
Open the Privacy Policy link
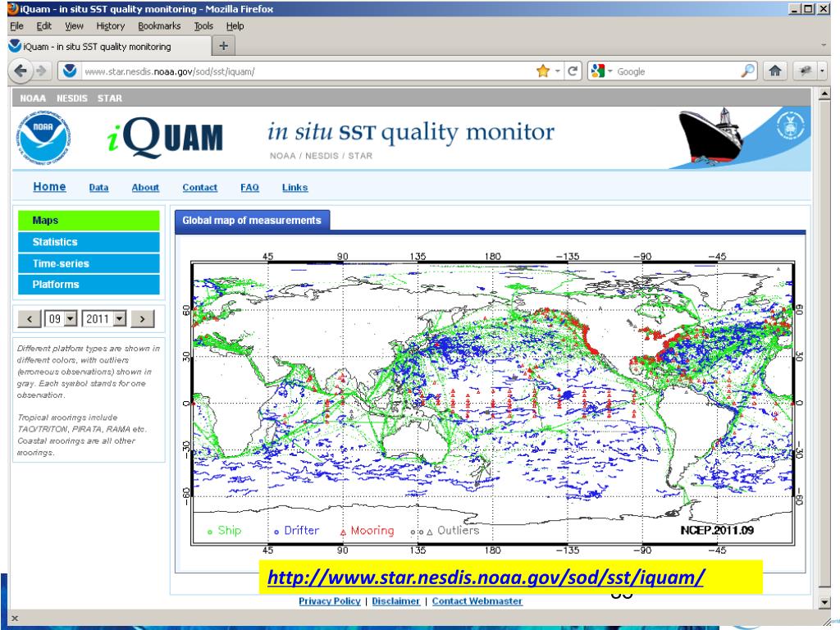(330, 600)
